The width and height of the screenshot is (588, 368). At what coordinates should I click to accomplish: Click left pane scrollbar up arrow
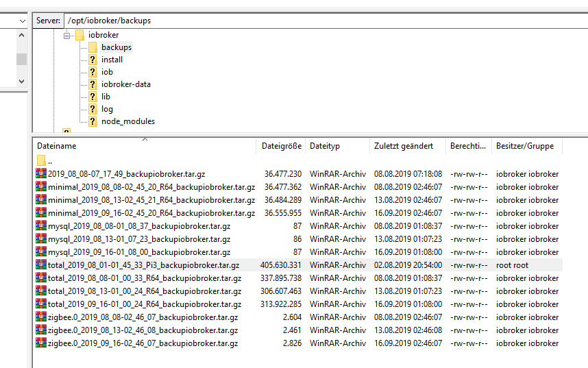pos(22,35)
